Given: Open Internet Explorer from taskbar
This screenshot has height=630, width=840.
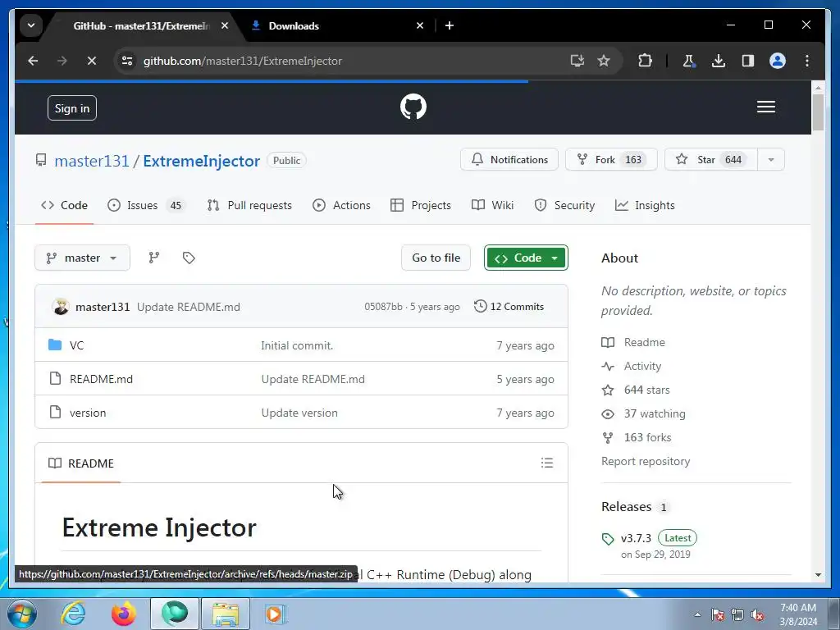Looking at the screenshot, I should click(x=73, y=614).
